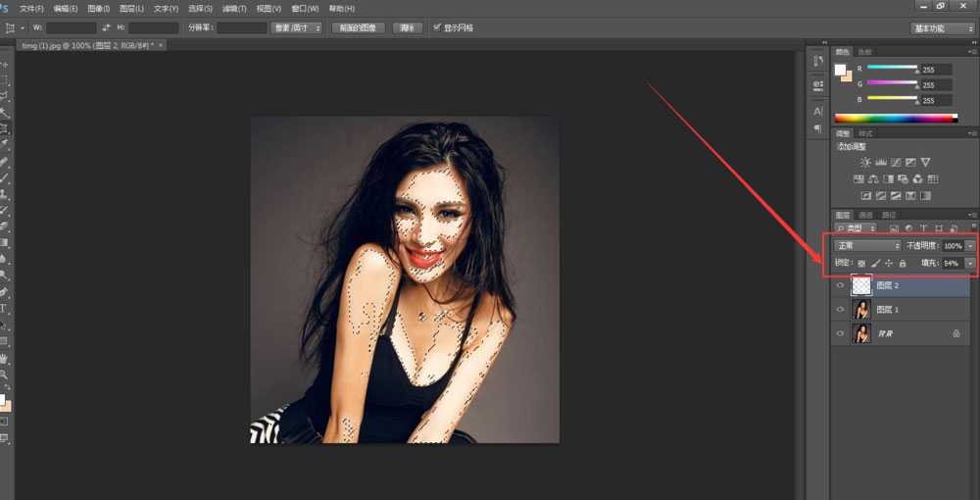Click the 清除 button
The height and width of the screenshot is (500, 980).
tap(408, 28)
